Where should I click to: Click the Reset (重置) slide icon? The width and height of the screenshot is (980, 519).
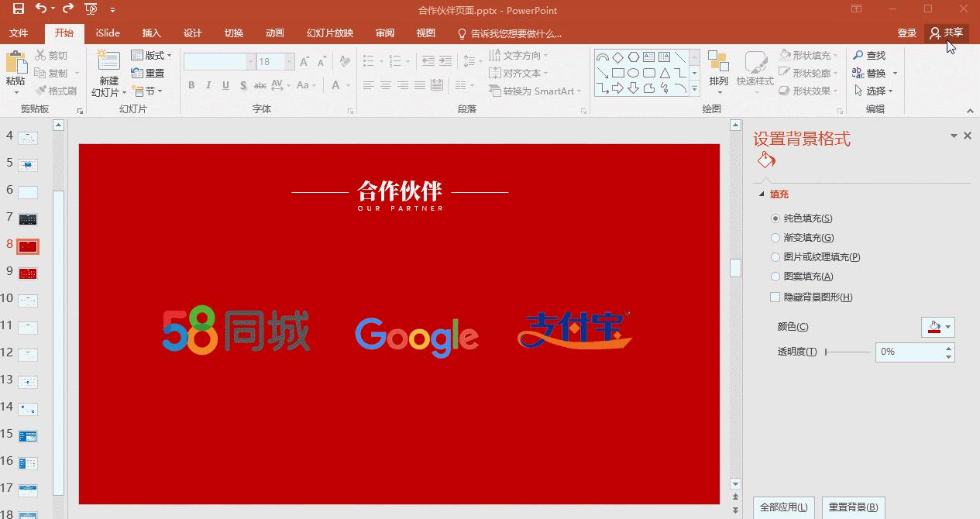point(137,73)
